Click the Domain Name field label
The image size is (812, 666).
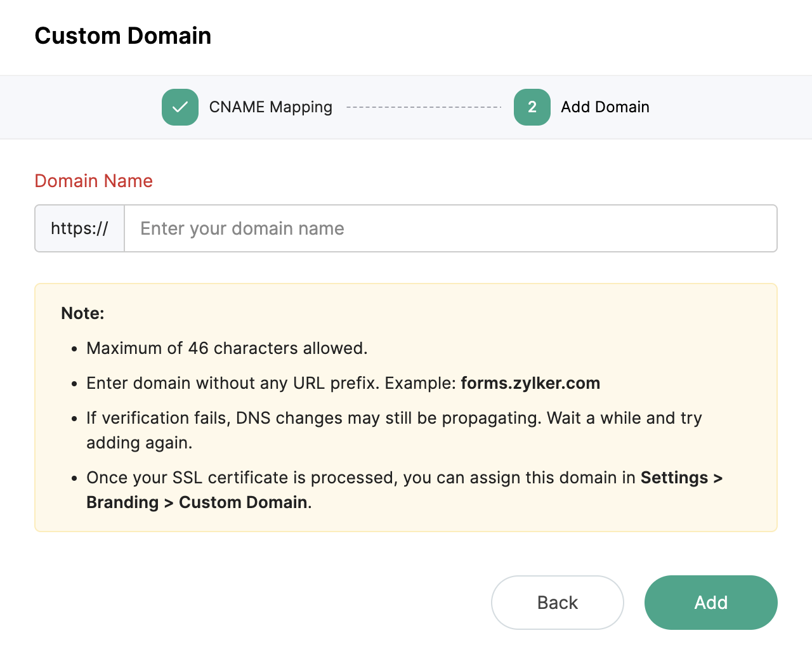click(x=94, y=181)
